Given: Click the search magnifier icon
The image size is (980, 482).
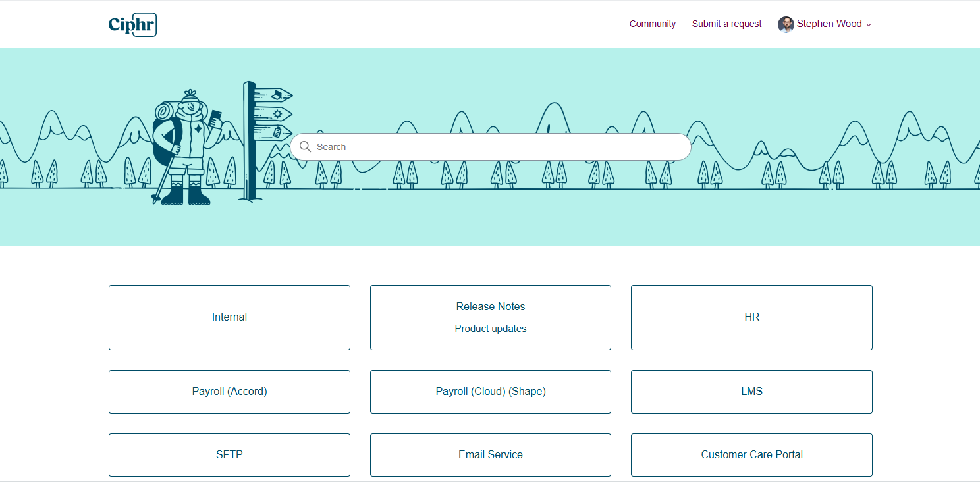Looking at the screenshot, I should [x=305, y=147].
